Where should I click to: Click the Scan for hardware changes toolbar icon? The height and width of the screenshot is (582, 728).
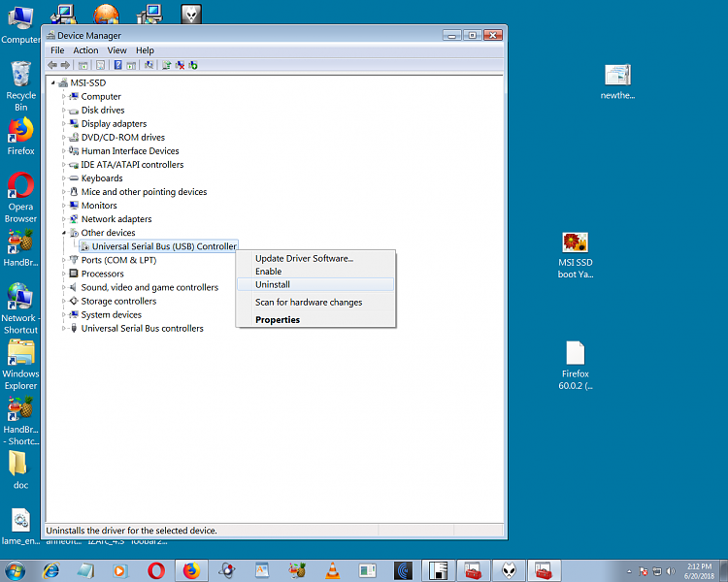(149, 65)
